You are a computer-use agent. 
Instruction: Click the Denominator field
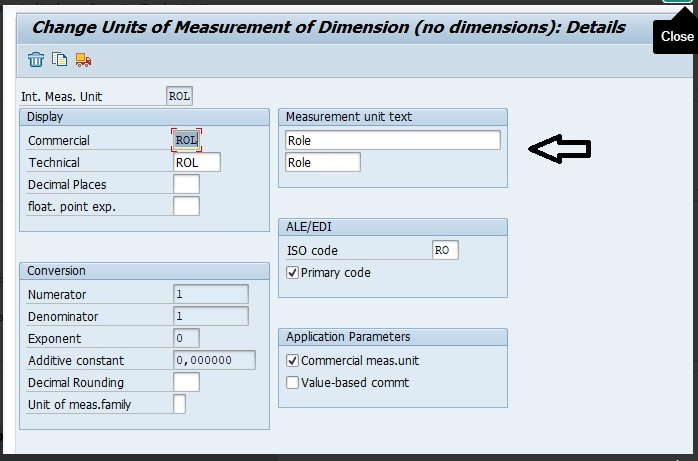210,316
